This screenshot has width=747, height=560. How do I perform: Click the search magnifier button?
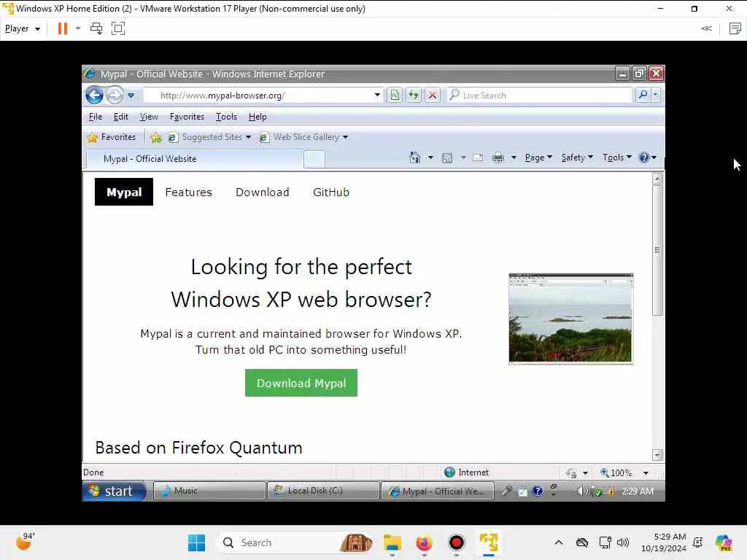[643, 96]
